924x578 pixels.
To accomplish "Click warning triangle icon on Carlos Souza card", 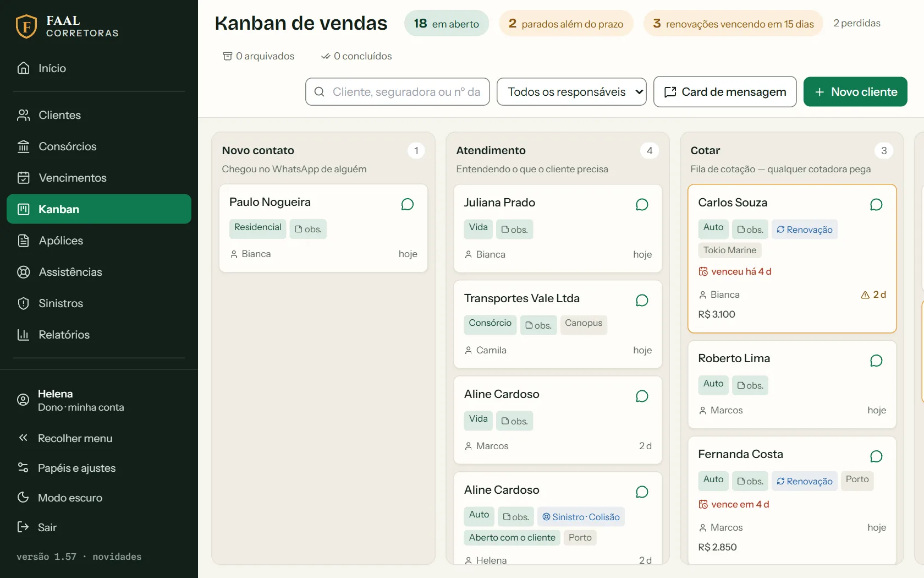I will 865,295.
